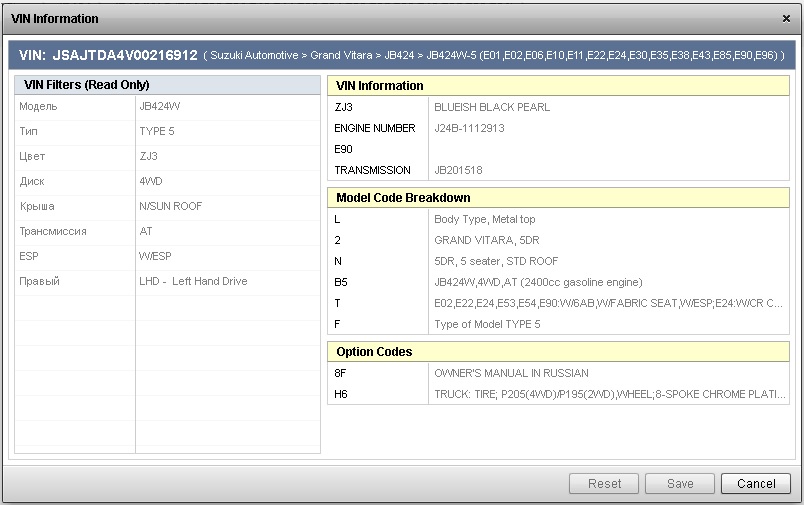
Task: Click the W/ESP value
Action: tap(155, 256)
